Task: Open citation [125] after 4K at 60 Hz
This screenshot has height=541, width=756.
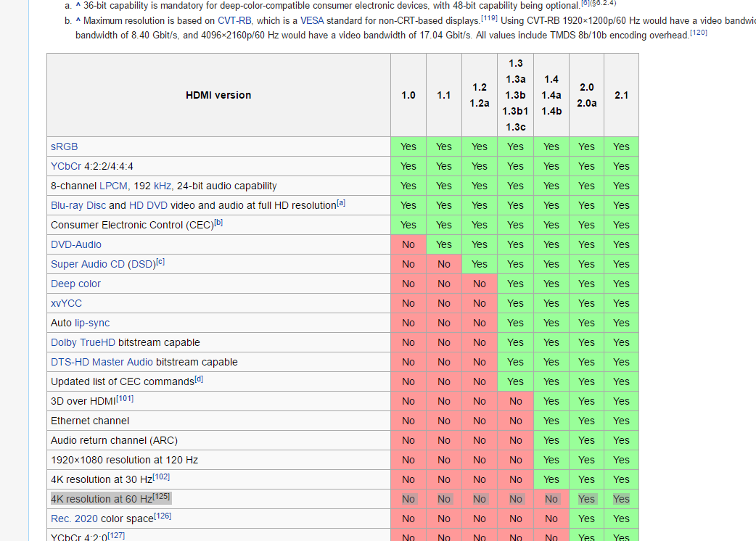Action: coord(161,497)
